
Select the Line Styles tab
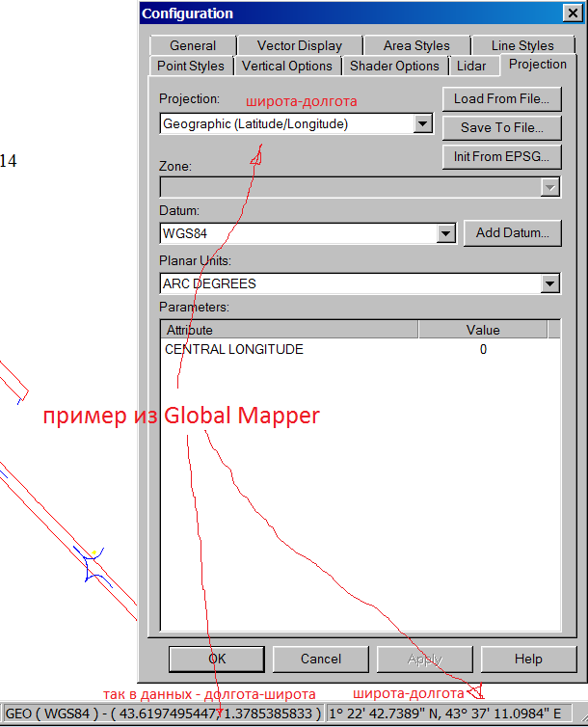click(x=522, y=45)
